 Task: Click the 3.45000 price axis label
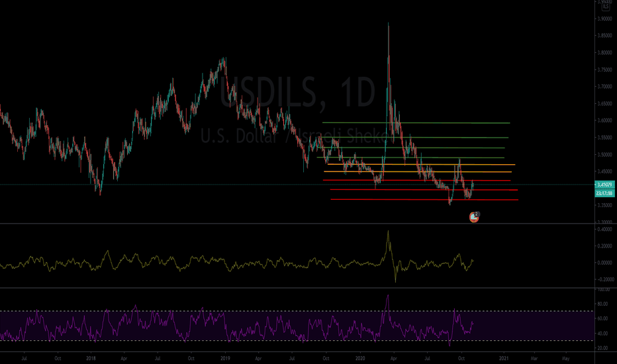tap(604, 171)
